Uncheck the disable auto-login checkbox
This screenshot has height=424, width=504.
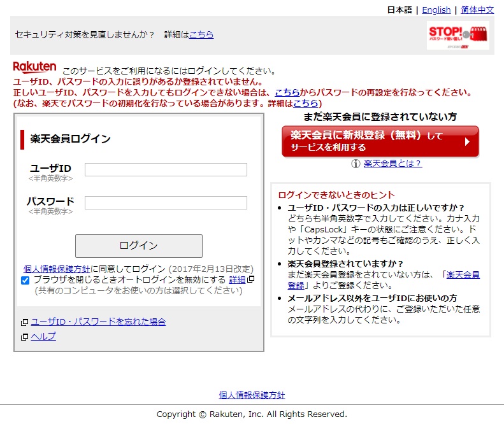coord(25,280)
